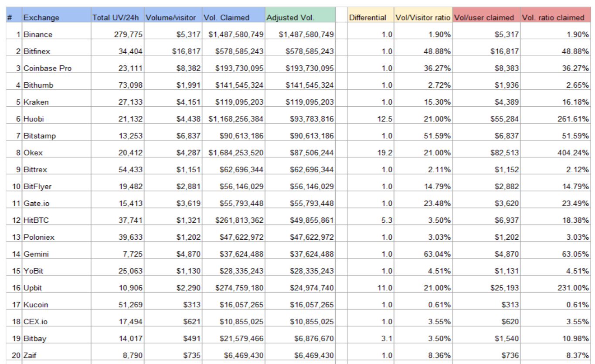Click Huobi's Vol. Claimed value $1,168,256,384
This screenshot has height=364, width=595.
[x=234, y=119]
